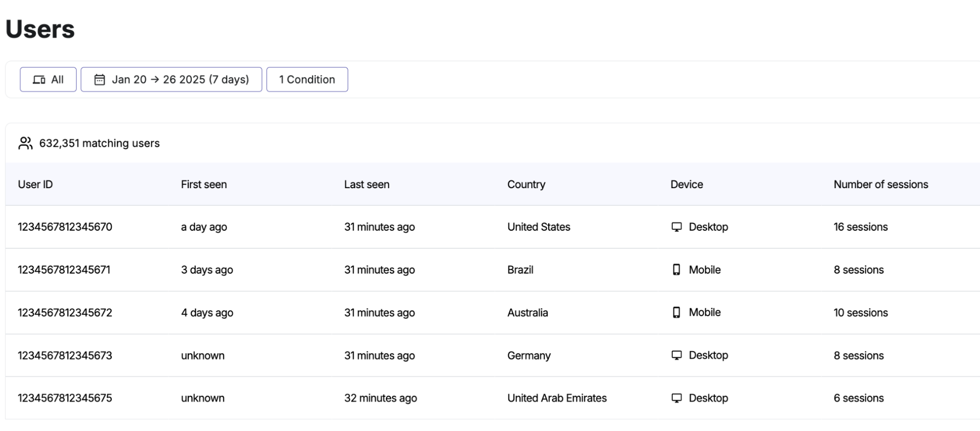Click 'unknown' in United Arab Emirates row
The image size is (980, 431).
[x=203, y=398]
